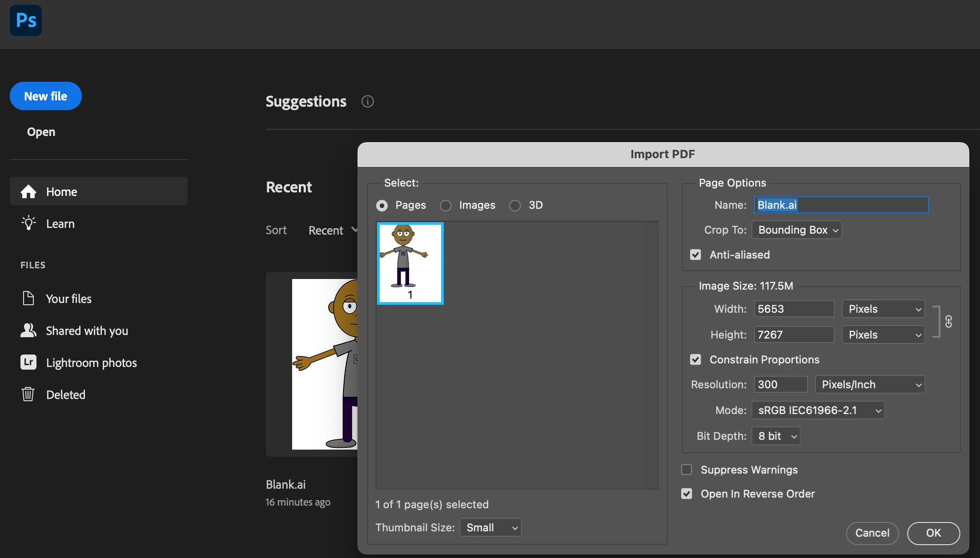This screenshot has height=558, width=980.
Task: Open the Mode sRGB color profile dropdown
Action: (818, 410)
